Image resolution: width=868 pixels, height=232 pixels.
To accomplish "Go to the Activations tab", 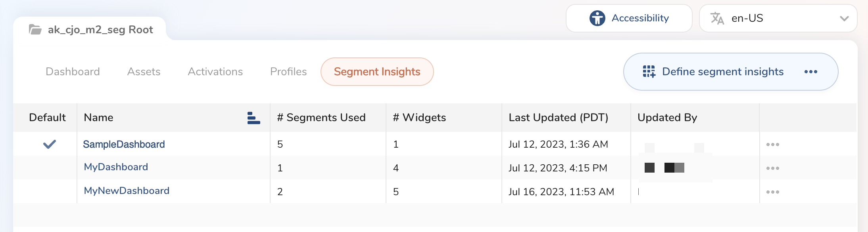I will (x=215, y=72).
